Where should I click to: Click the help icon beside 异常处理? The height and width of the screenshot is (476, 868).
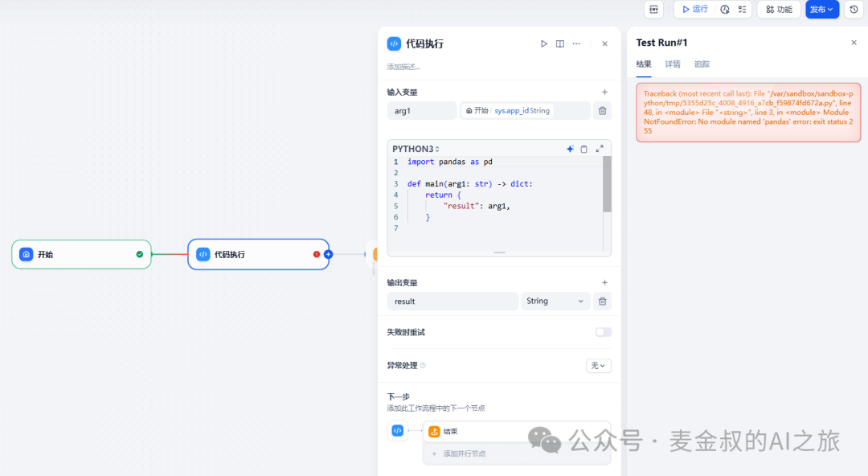coord(423,365)
